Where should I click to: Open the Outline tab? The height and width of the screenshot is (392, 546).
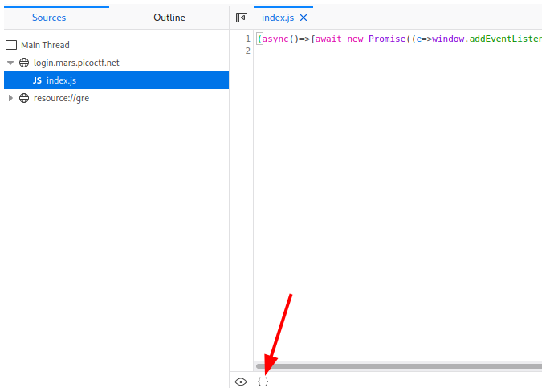point(169,18)
